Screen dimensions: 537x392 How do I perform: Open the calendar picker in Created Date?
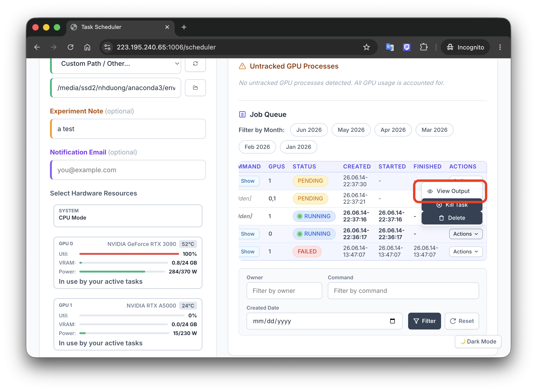point(392,321)
